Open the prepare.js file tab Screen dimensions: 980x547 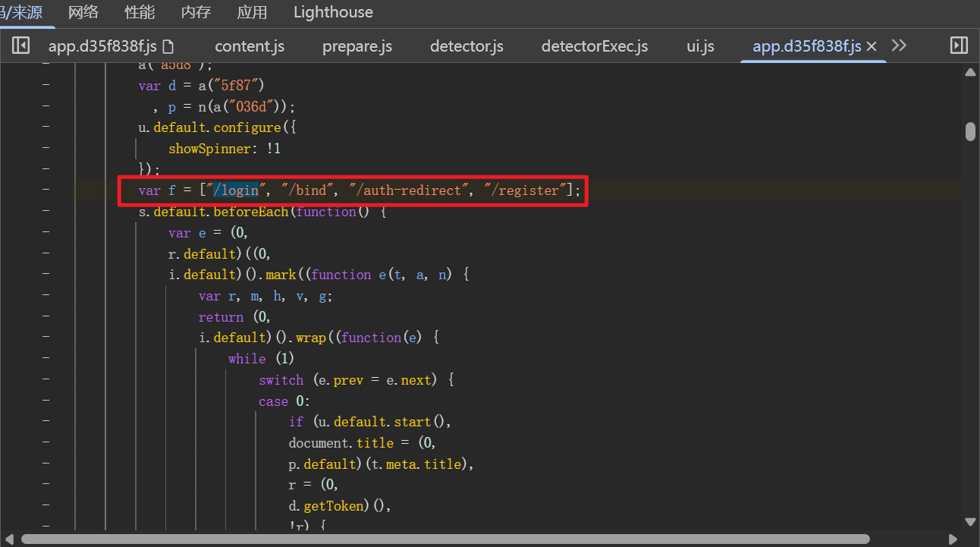coord(357,46)
